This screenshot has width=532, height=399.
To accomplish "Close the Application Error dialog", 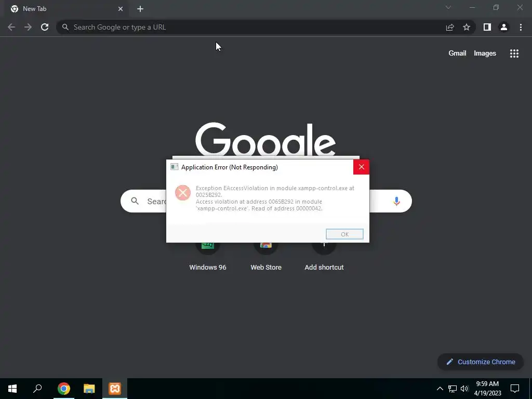I will point(361,167).
